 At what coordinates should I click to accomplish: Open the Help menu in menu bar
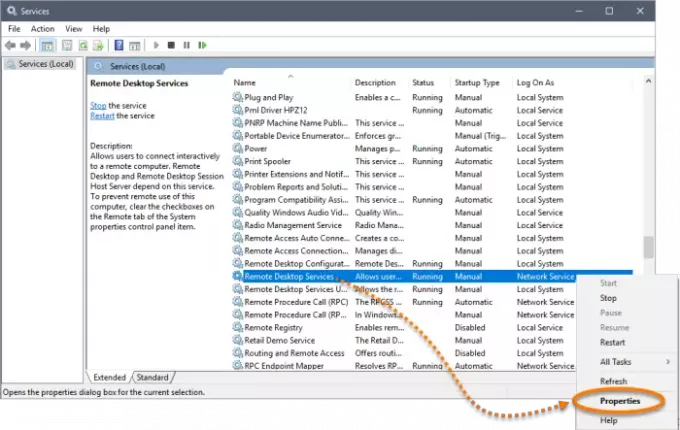click(101, 29)
